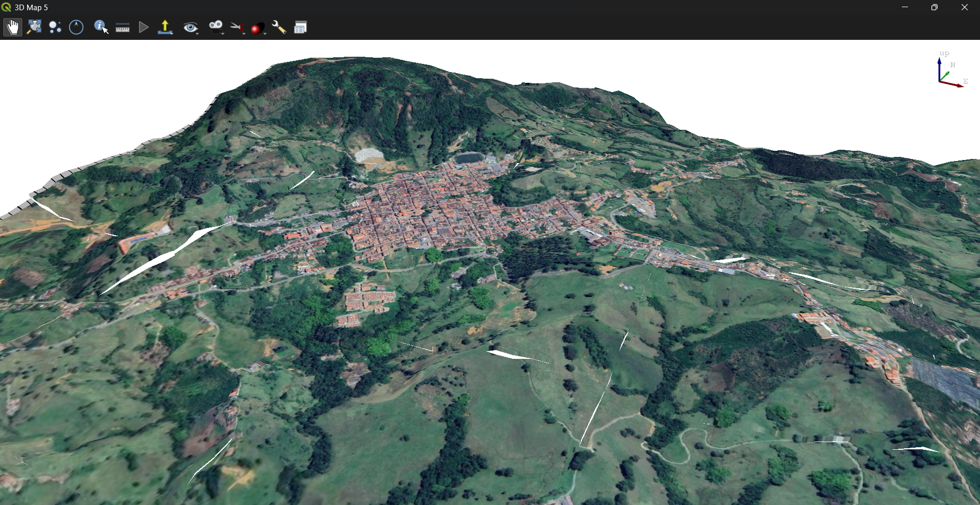This screenshot has height=505, width=980.
Task: Activate the Camera Control hand tool
Action: click(x=13, y=27)
